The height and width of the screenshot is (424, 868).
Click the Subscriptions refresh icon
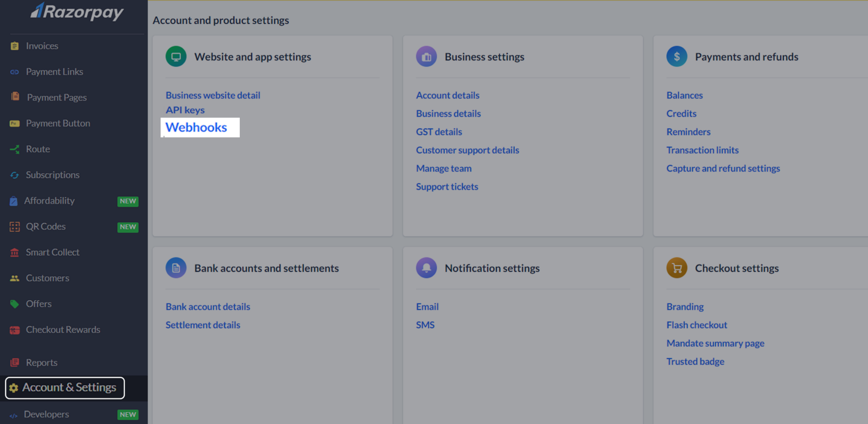tap(15, 175)
